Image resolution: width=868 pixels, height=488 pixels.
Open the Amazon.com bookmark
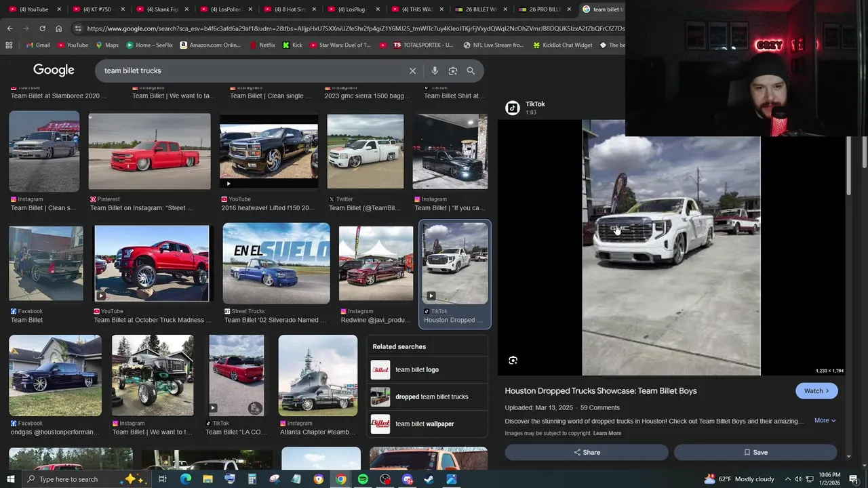tap(210, 45)
